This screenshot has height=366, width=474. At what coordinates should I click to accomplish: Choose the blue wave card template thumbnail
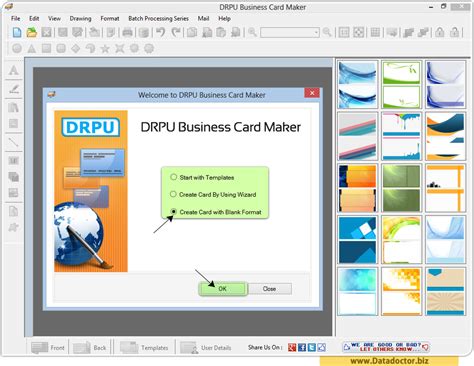click(357, 85)
